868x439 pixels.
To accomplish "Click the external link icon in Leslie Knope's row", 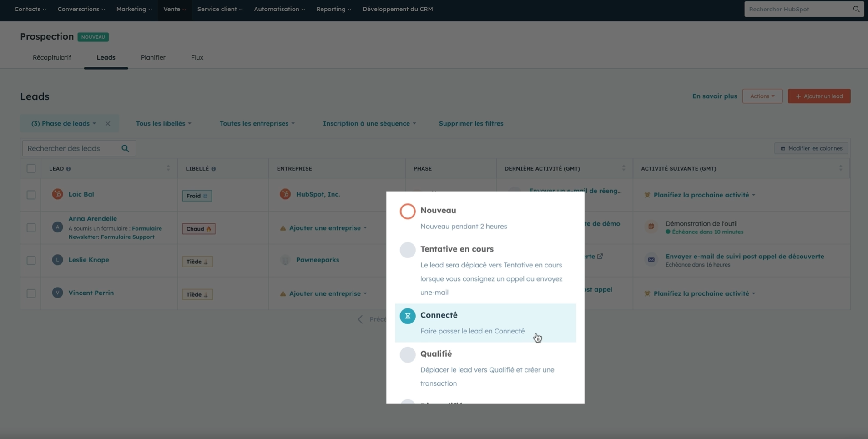I will pos(600,257).
